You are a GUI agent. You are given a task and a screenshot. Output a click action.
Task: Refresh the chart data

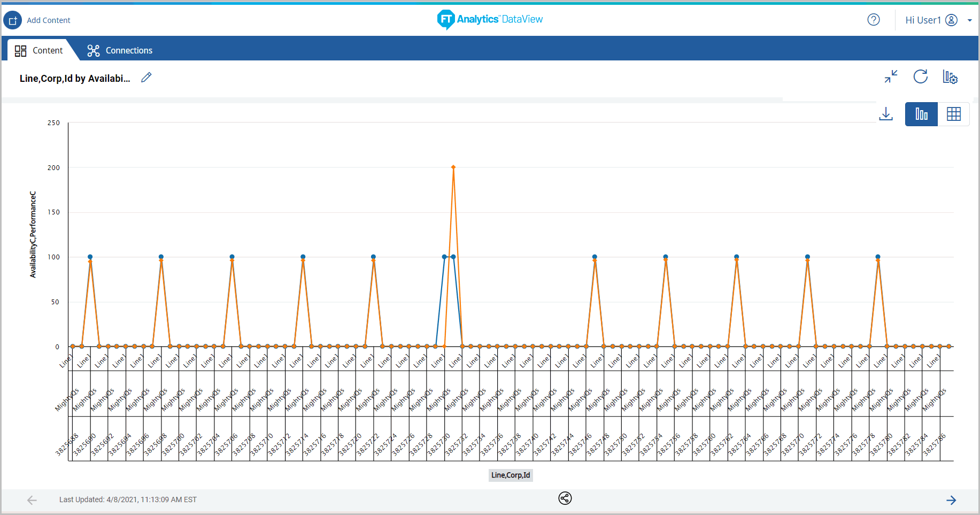920,77
